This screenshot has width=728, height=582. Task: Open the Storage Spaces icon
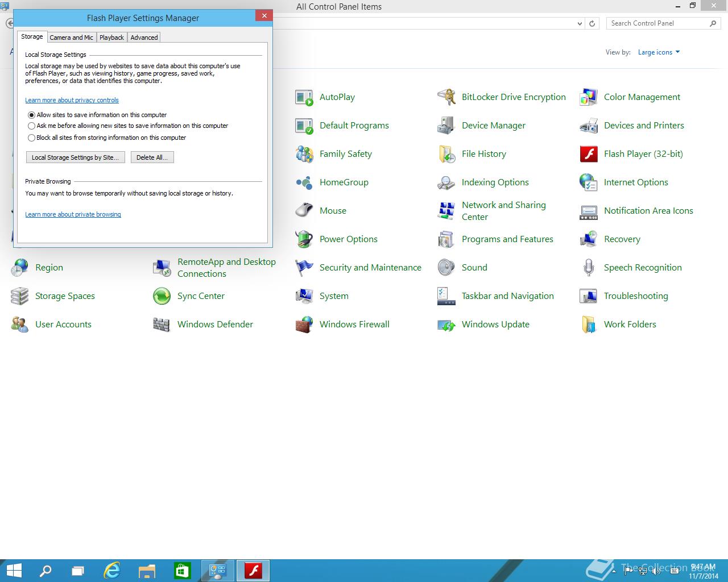pos(20,296)
